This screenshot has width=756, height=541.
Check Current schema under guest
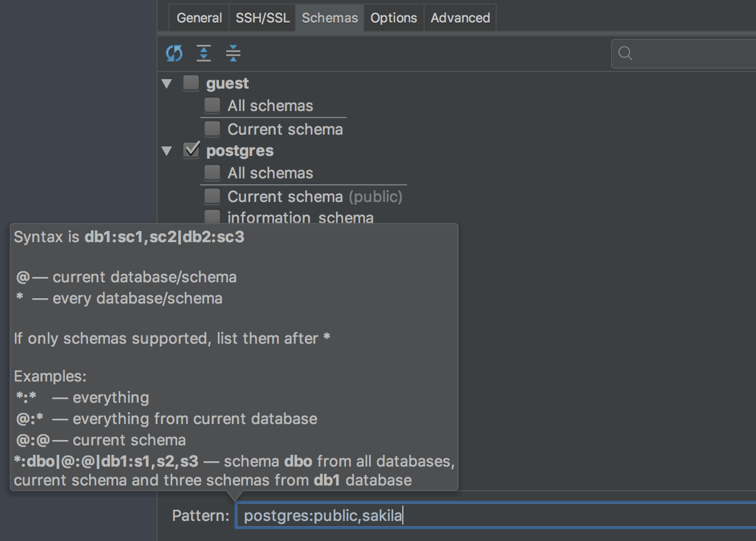coord(212,129)
